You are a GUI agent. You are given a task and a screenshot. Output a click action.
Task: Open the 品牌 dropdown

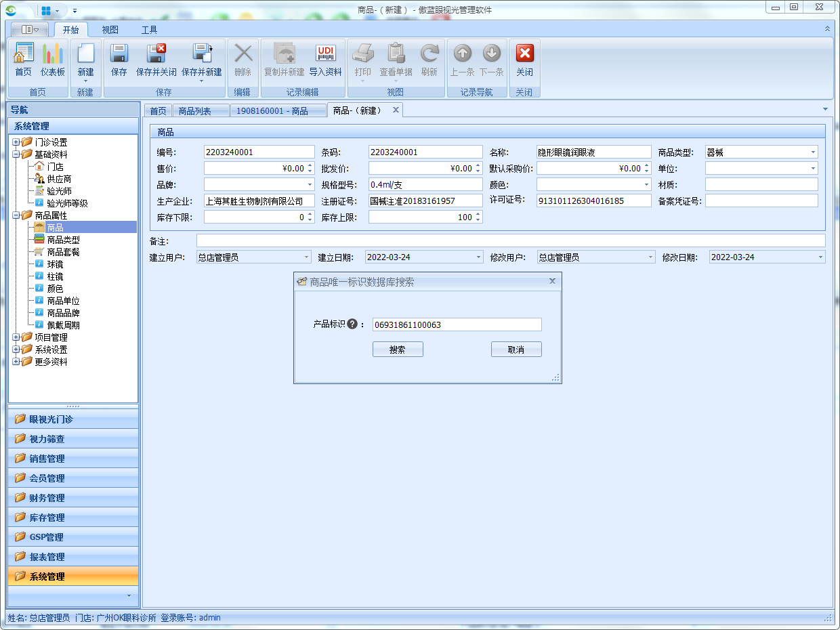[x=310, y=185]
